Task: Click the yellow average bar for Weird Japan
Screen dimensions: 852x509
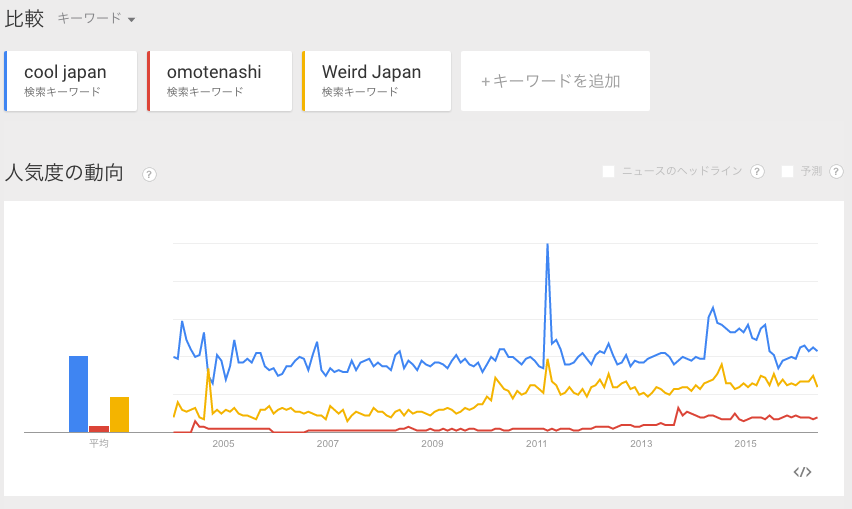Action: 119,414
